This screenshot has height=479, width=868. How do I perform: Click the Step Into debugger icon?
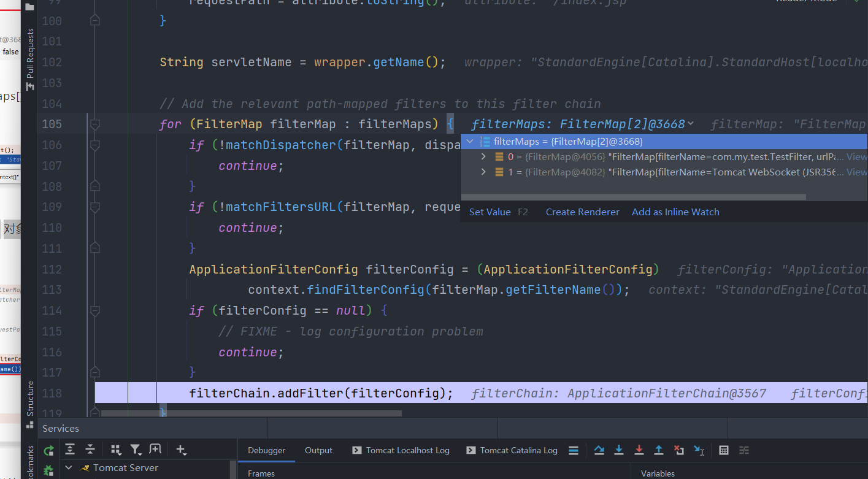pos(619,450)
